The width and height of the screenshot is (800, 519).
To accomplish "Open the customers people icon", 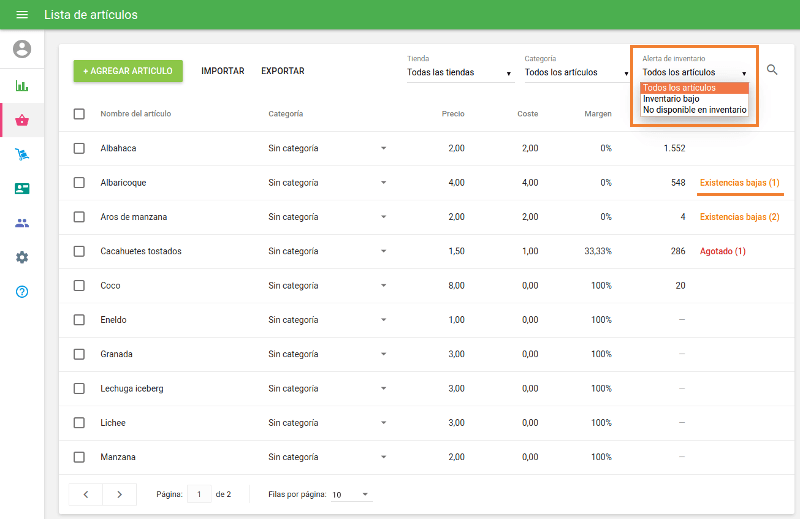I will (x=22, y=223).
